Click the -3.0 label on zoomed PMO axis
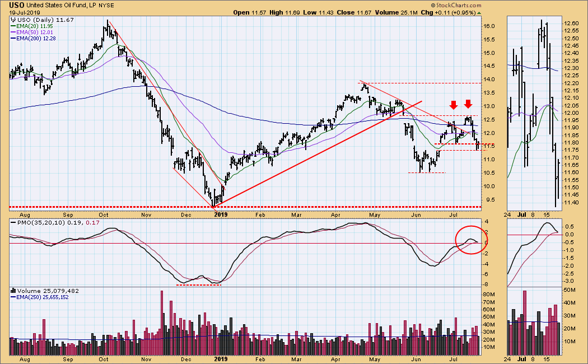The width and height of the screenshot is (588, 364). pos(569,281)
